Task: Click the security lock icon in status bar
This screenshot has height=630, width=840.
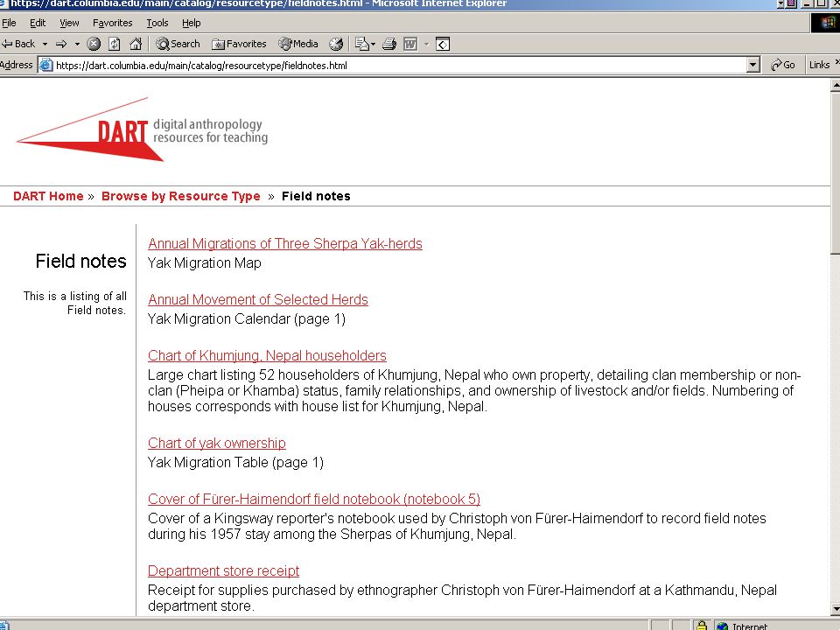Action: (701, 625)
